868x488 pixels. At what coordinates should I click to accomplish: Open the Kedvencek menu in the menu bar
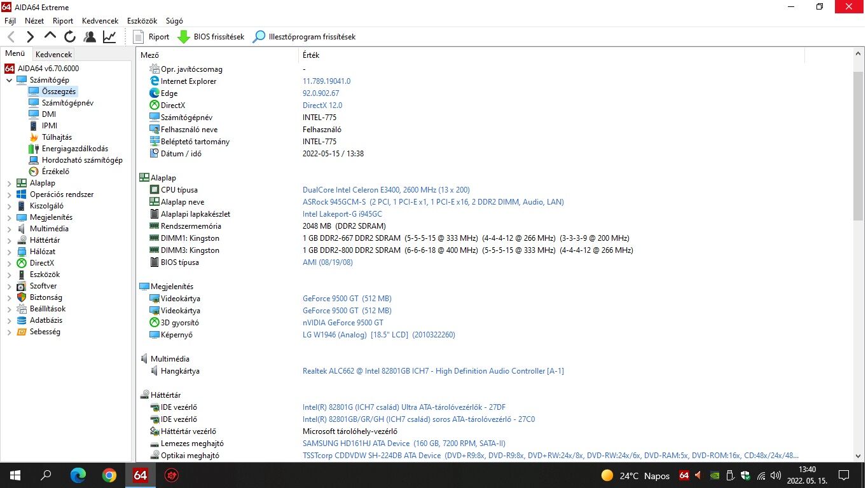click(100, 21)
